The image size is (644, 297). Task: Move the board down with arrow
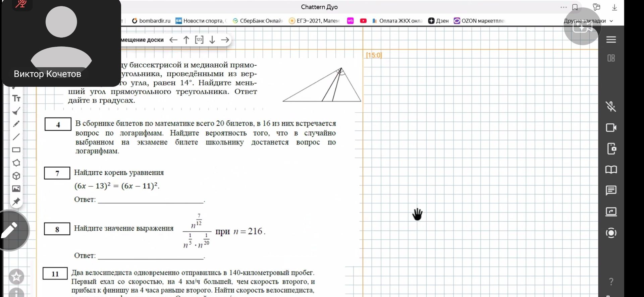pos(212,40)
